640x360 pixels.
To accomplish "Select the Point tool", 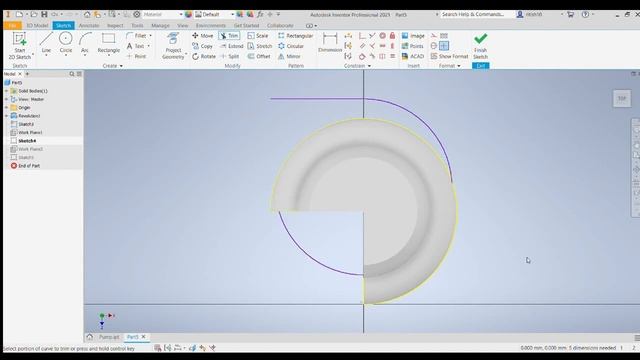I will click(136, 56).
